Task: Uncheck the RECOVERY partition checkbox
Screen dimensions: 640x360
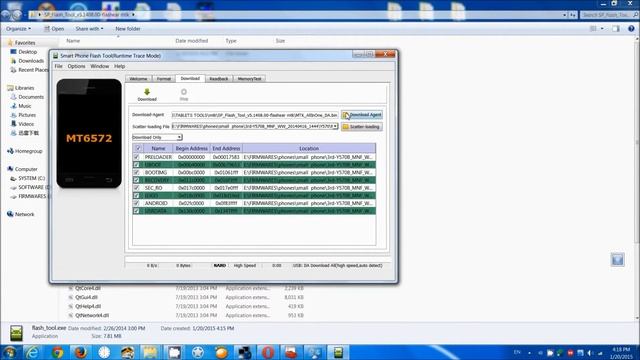Action: click(x=136, y=180)
